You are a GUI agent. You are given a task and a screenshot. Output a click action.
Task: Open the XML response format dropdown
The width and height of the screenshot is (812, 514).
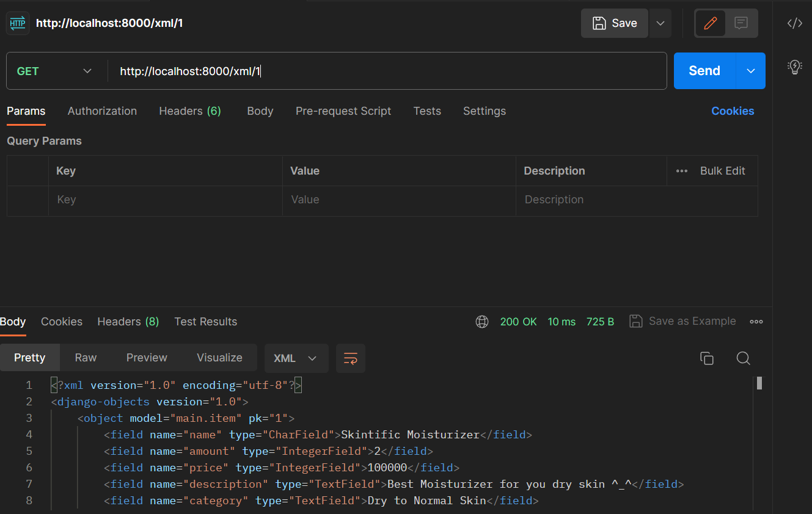(x=296, y=358)
